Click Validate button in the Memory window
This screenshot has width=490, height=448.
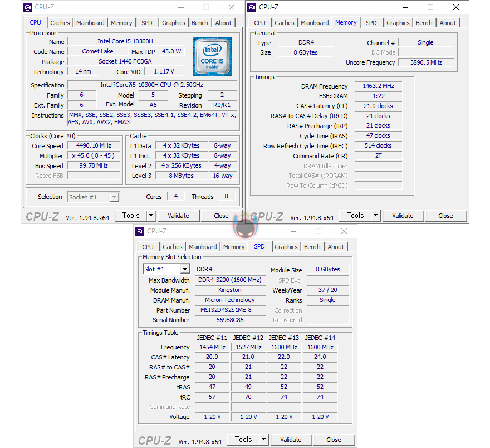click(x=403, y=216)
